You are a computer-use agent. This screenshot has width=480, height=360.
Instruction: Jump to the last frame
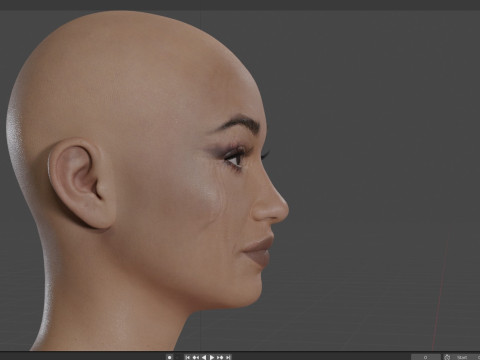coord(228,357)
